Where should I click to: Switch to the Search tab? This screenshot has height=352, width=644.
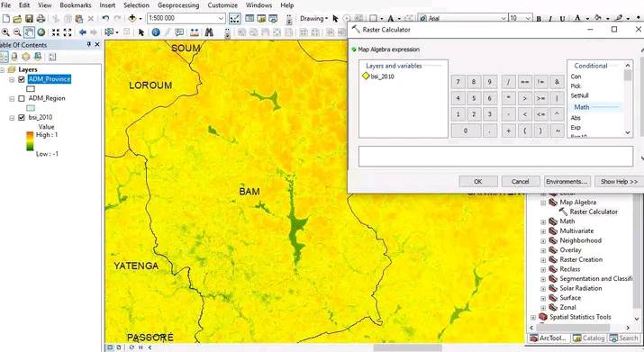click(624, 338)
